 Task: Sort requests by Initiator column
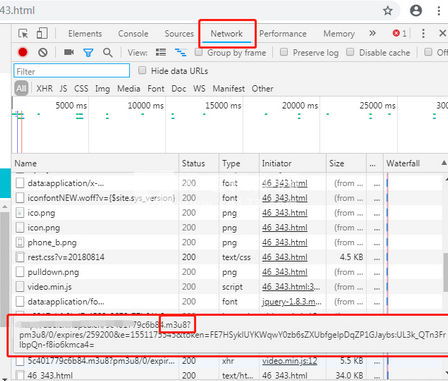click(x=293, y=163)
